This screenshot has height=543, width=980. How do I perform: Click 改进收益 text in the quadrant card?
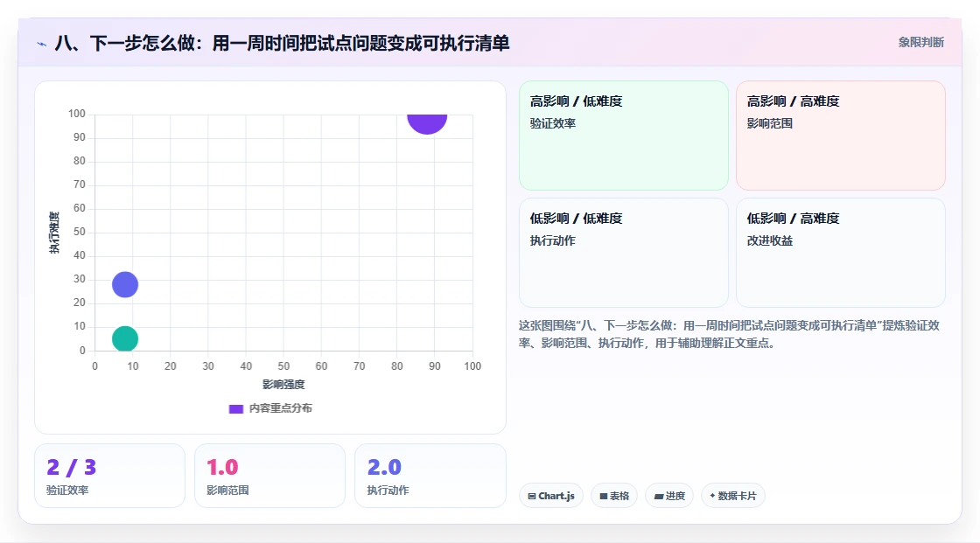coord(770,241)
